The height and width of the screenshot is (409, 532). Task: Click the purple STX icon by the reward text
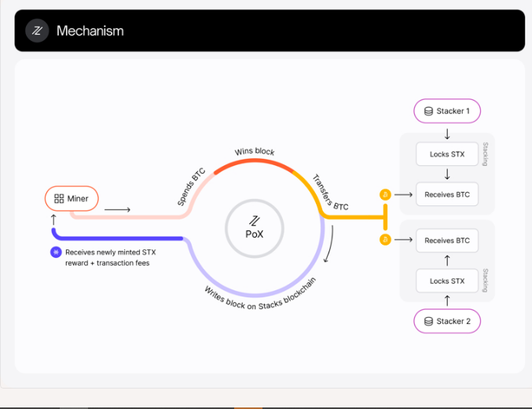tap(56, 252)
